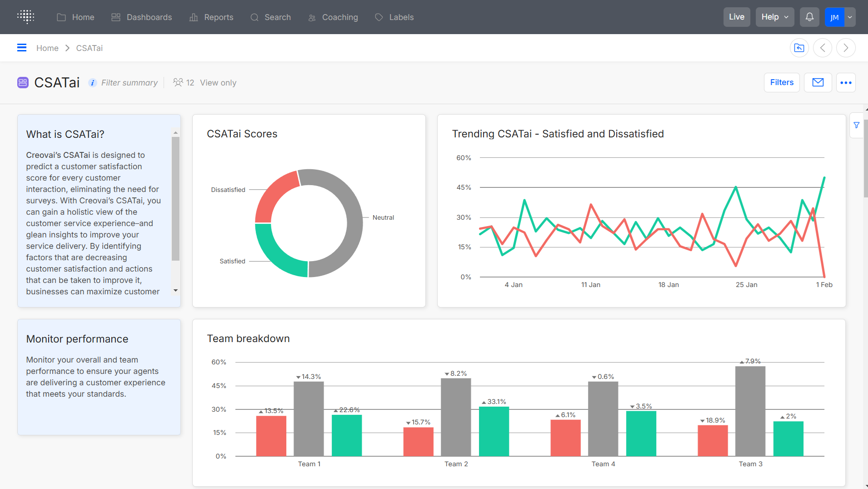Click the Team 2 axis label
The image size is (868, 489).
coord(456,464)
